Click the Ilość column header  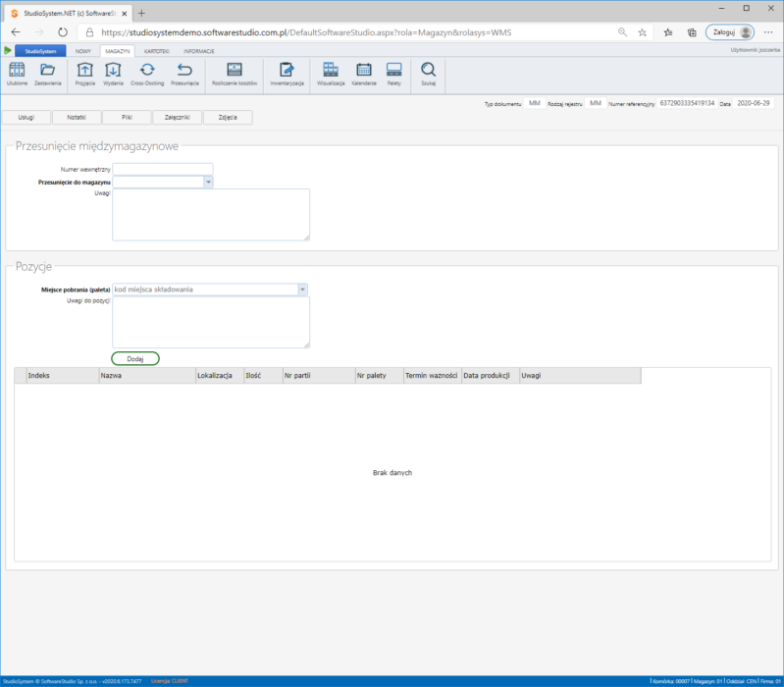coord(263,376)
